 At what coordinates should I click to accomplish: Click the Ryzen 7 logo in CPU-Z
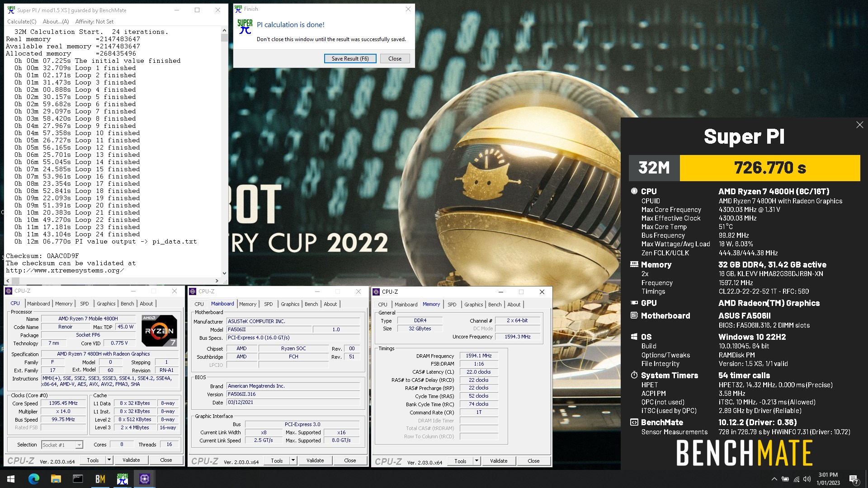point(159,330)
